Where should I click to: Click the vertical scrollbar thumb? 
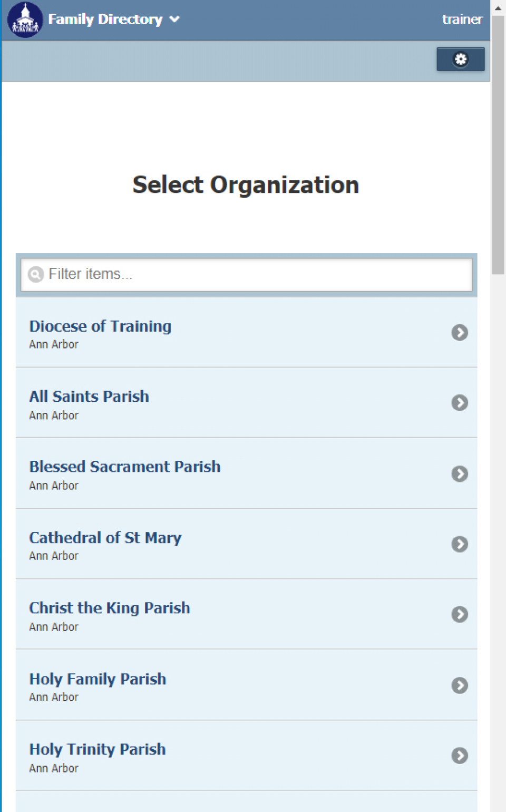point(498,145)
